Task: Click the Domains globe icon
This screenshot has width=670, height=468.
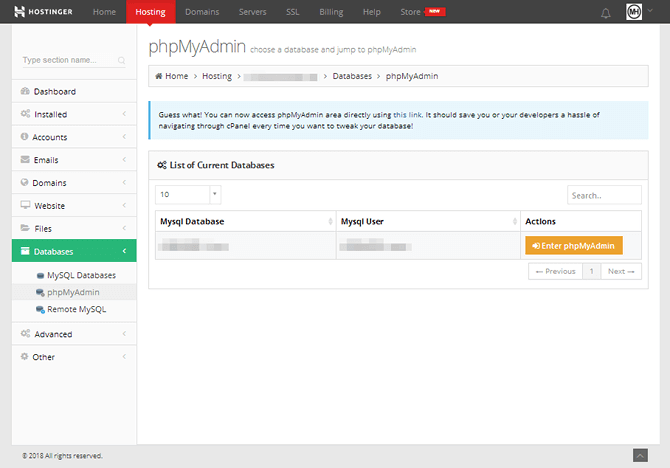Action: pos(24,182)
